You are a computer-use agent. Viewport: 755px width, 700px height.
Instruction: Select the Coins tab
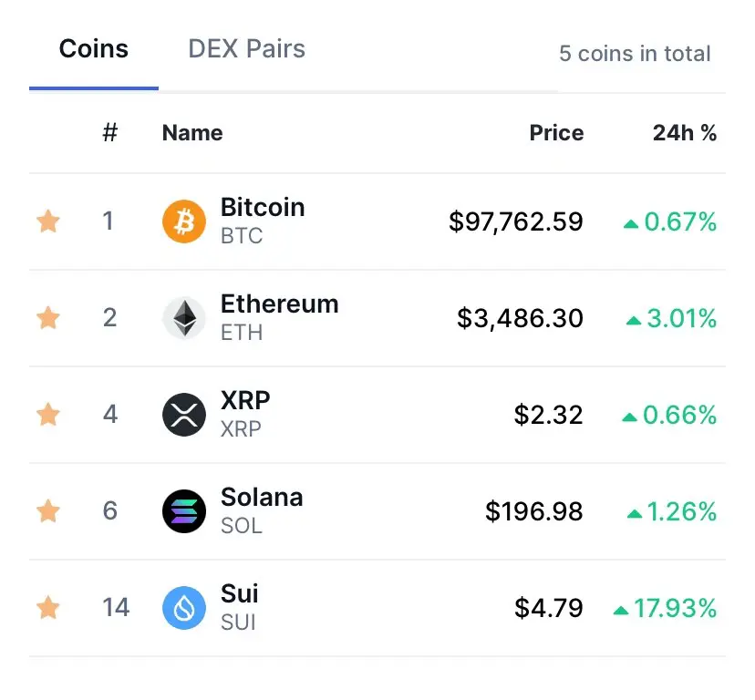[x=94, y=49]
